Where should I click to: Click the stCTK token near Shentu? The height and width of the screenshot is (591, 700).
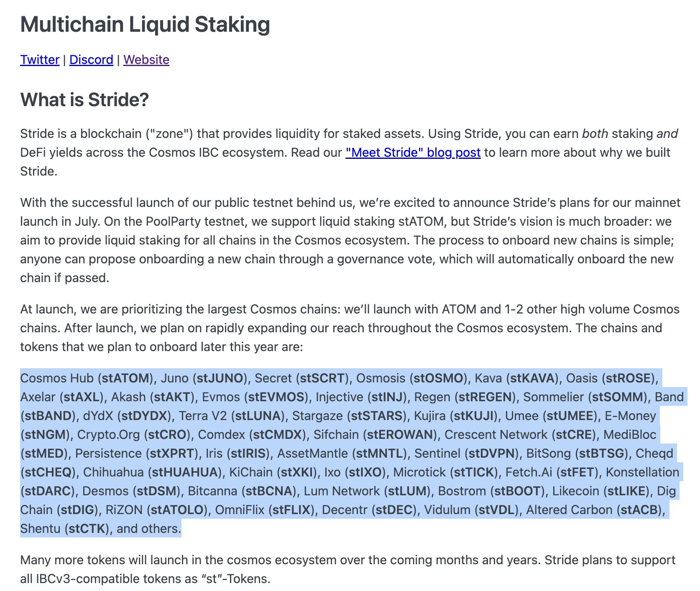[x=87, y=529]
